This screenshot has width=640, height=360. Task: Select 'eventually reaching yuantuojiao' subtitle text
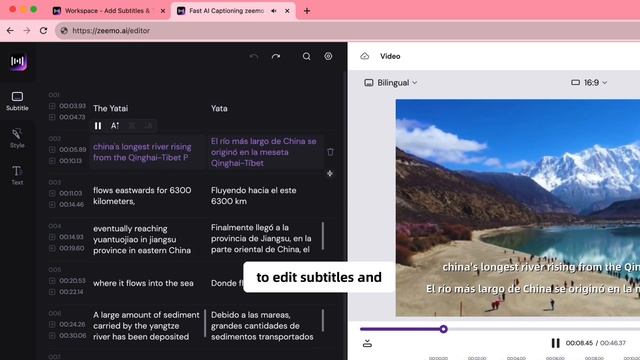pyautogui.click(x=142, y=239)
